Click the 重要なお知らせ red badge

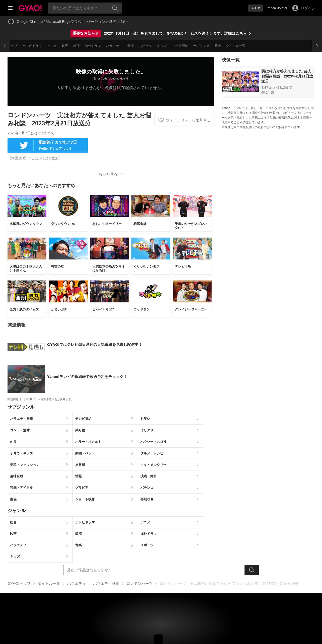coord(86,33)
